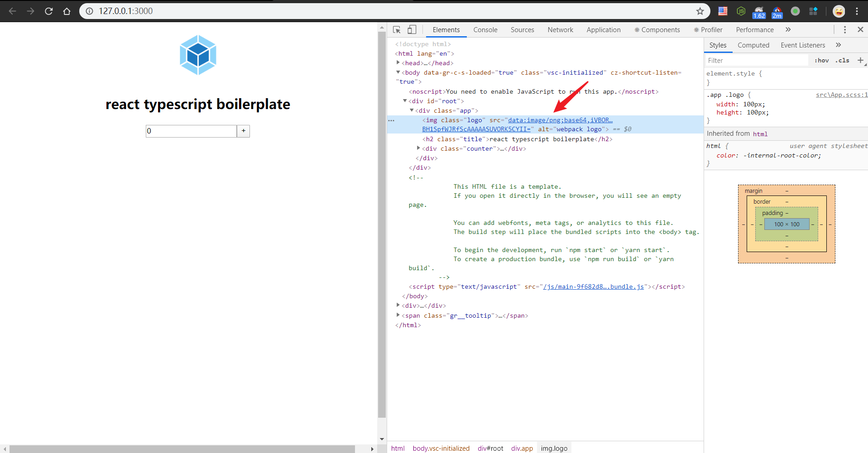Open the data:image/png base64 src link

[561, 120]
